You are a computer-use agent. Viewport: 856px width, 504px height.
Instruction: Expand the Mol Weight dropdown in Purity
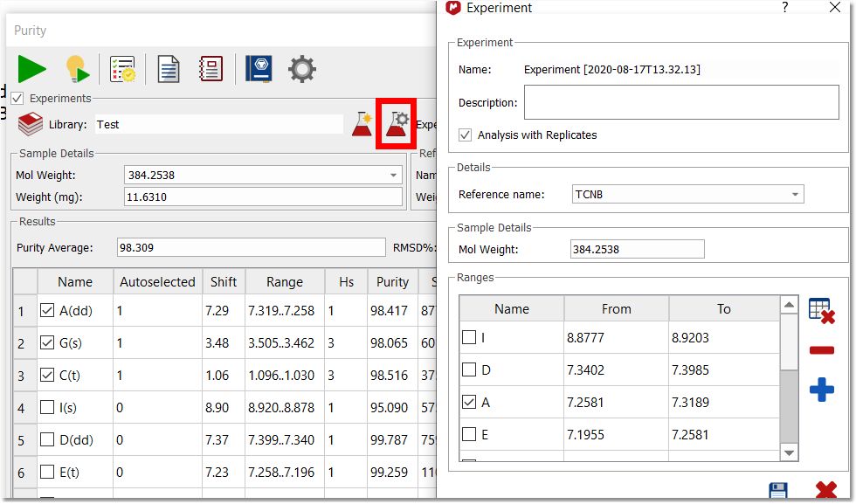(x=393, y=175)
